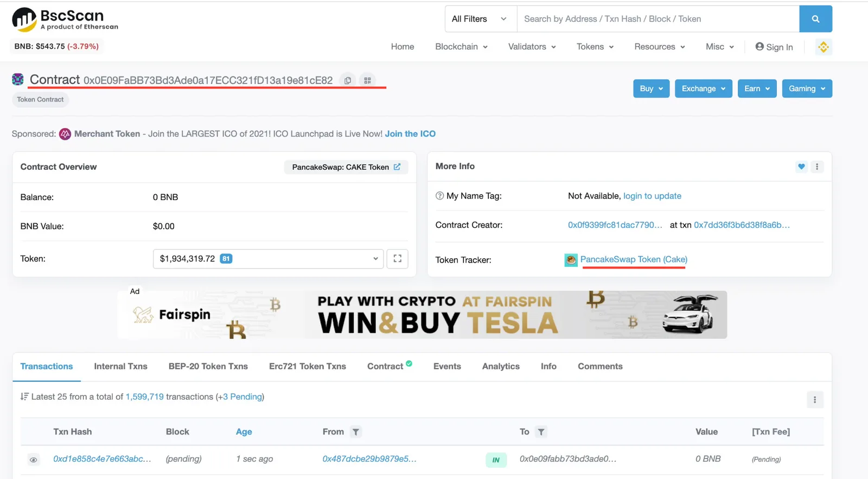Go to Home in navigation

point(403,47)
